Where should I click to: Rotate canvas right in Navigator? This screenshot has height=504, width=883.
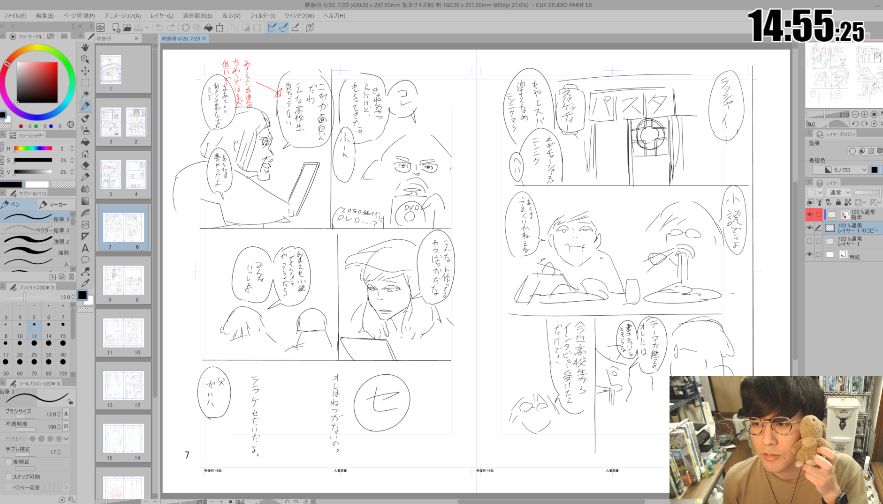(x=865, y=123)
